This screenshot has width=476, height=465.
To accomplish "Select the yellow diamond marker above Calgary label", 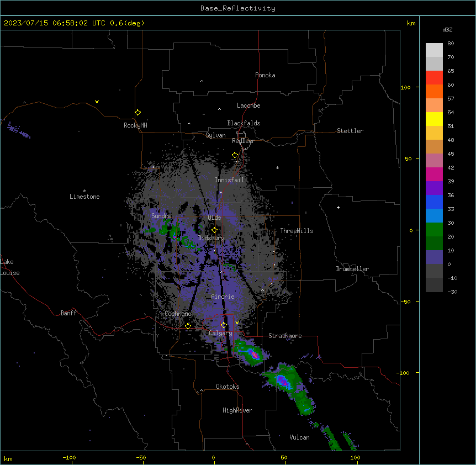I will [x=224, y=325].
